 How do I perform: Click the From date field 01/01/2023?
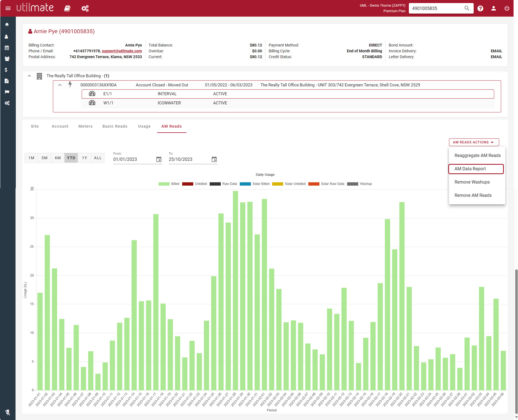click(x=134, y=159)
